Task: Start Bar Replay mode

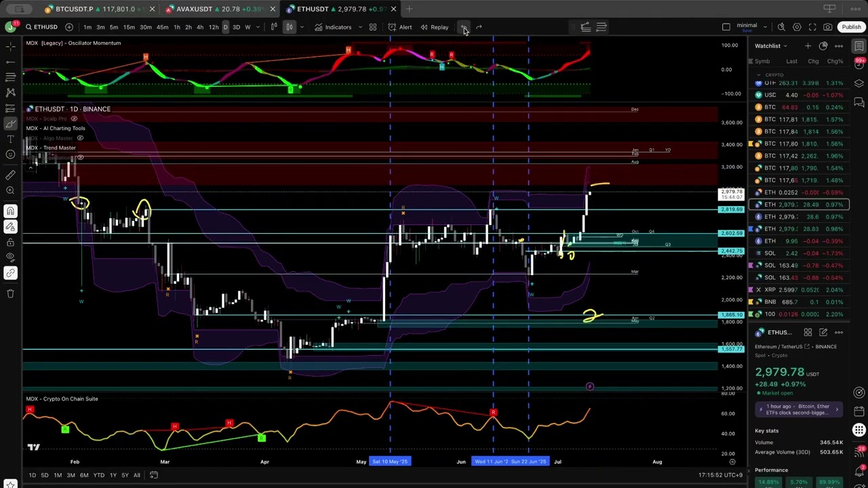Action: [x=434, y=27]
